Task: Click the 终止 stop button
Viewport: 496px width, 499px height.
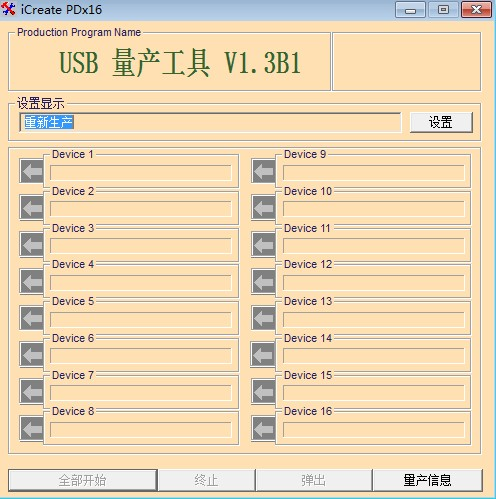Action: 206,480
